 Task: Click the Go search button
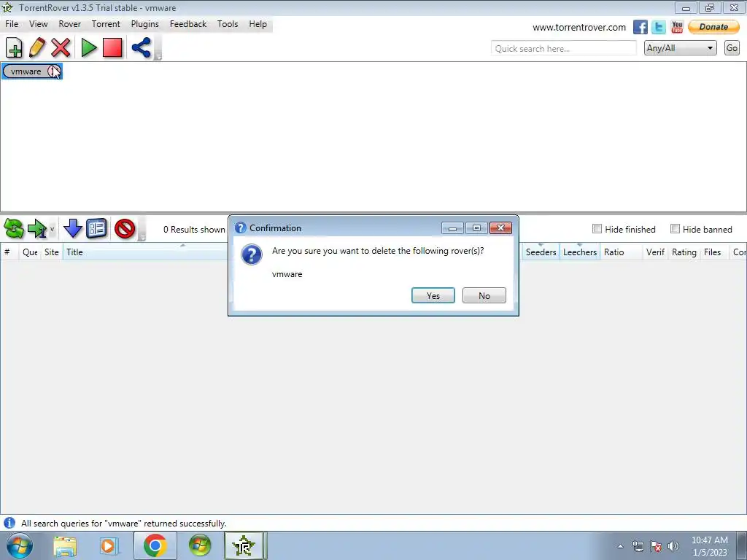[732, 48]
